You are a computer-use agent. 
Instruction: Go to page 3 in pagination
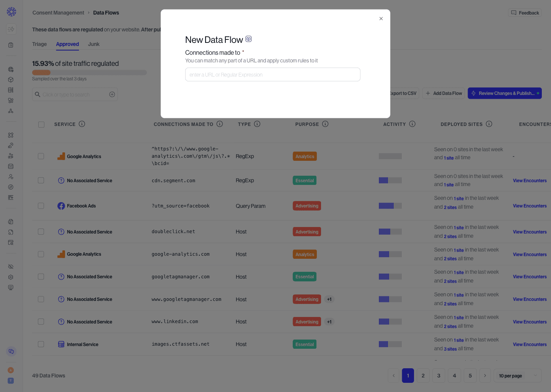click(439, 376)
